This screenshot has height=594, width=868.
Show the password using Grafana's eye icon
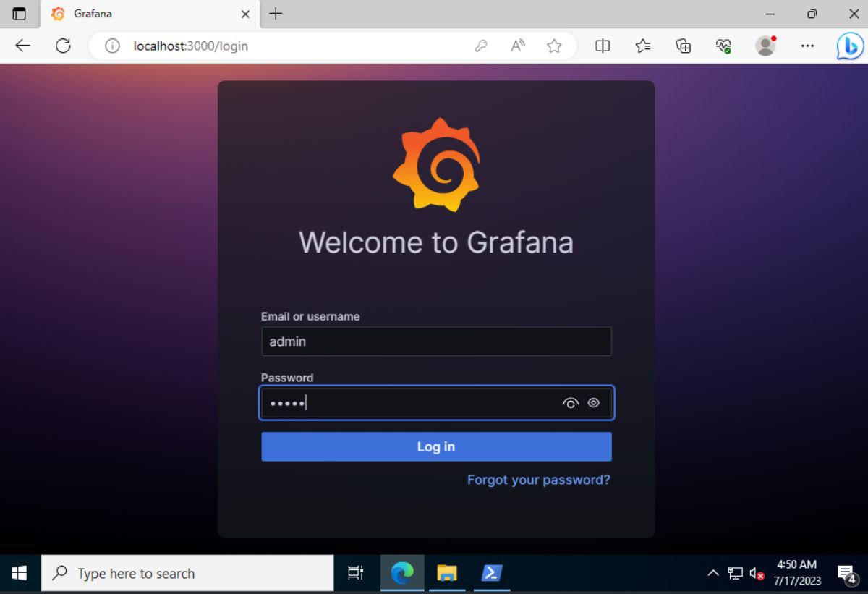pos(593,403)
